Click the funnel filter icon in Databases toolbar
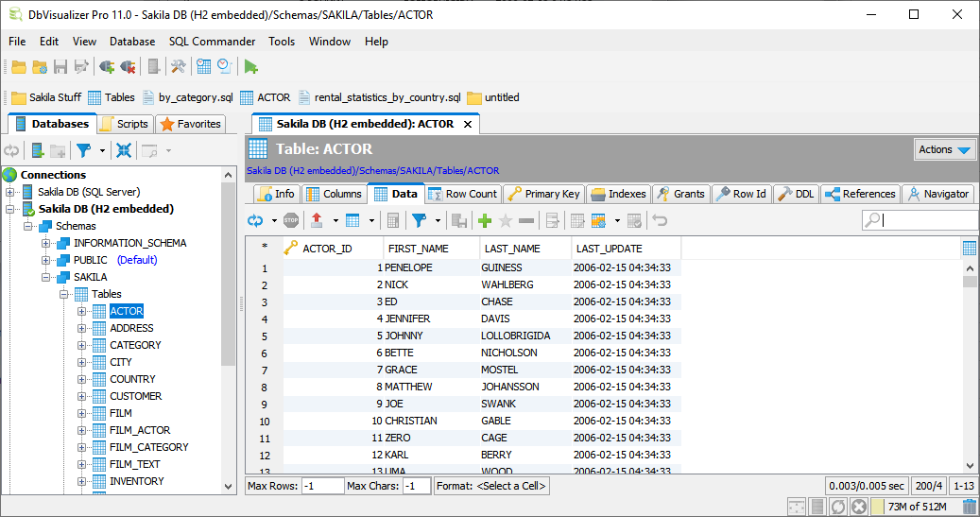The image size is (980, 517). 83,150
